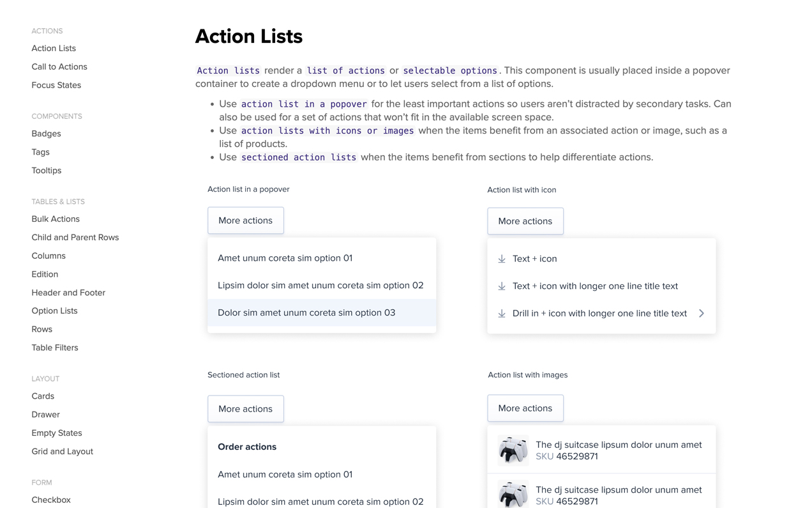Select the first dj suitcase list item text
Screen dimensions: 812x508
618,445
